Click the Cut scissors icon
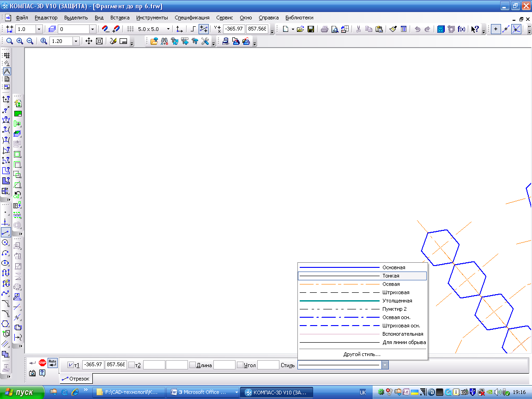The width and height of the screenshot is (532, 399). 358,29
